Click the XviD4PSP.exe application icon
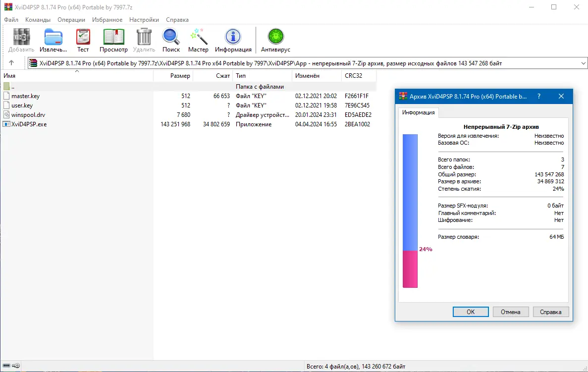This screenshot has height=372, width=588. coord(6,124)
